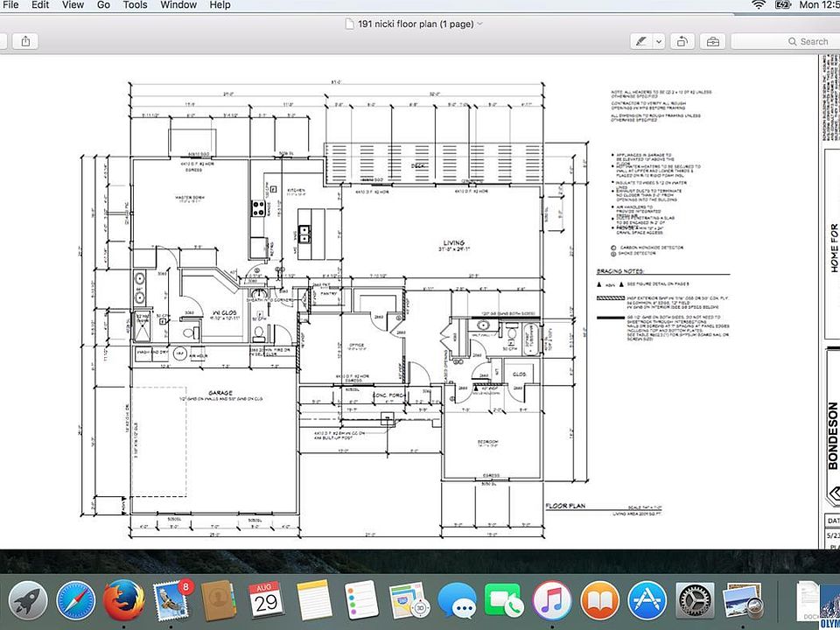Image resolution: width=840 pixels, height=630 pixels.
Task: Click the Share button in Preview toolbar
Action: 25,41
